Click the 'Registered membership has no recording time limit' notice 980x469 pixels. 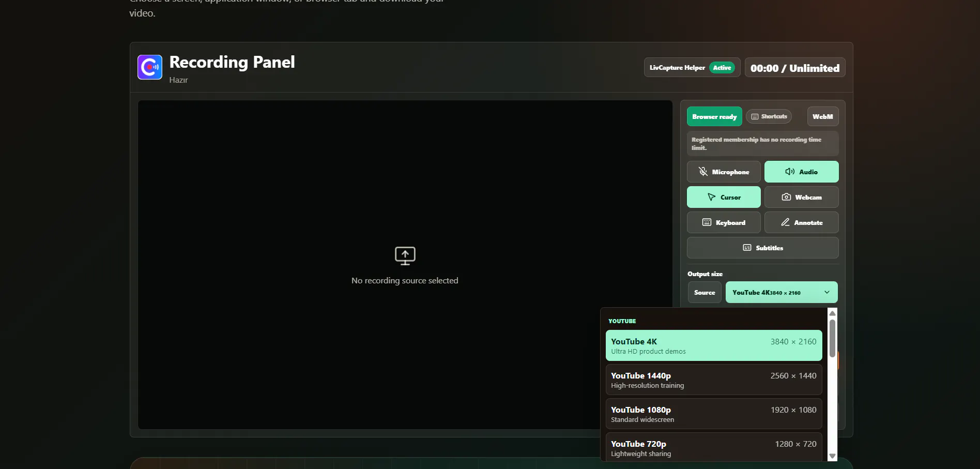pos(762,144)
